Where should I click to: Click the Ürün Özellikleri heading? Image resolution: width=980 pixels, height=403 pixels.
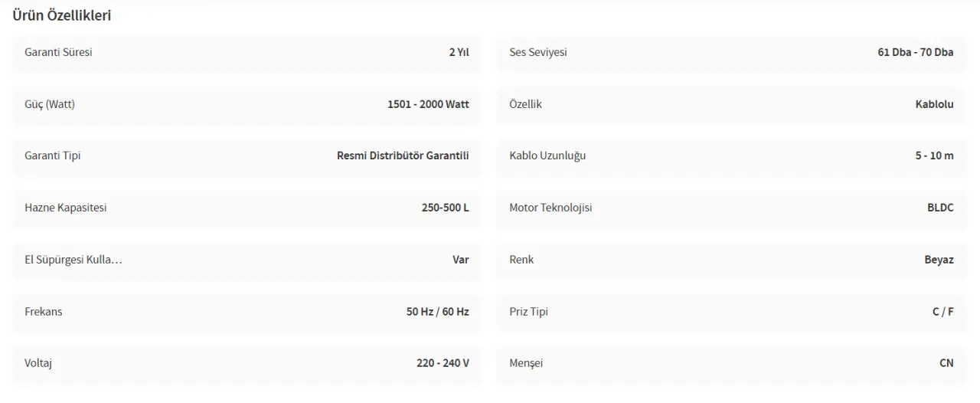click(x=62, y=15)
